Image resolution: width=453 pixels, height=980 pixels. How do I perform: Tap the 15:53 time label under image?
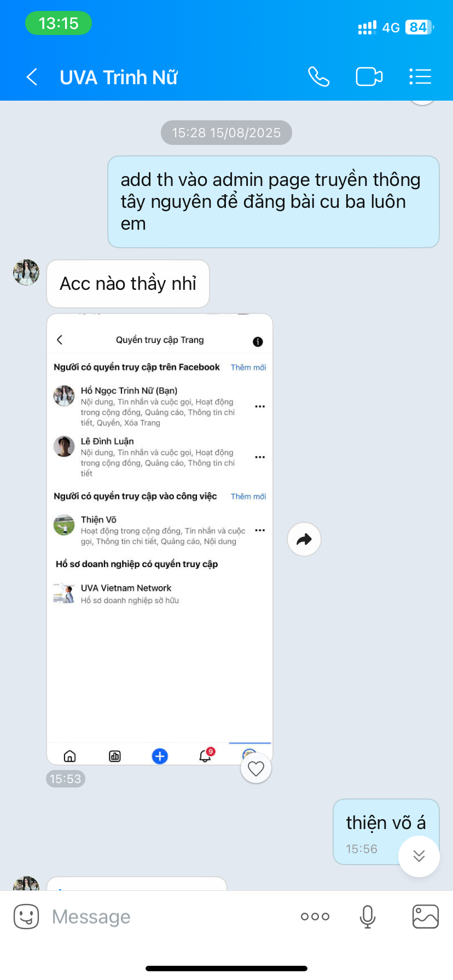pyautogui.click(x=66, y=779)
